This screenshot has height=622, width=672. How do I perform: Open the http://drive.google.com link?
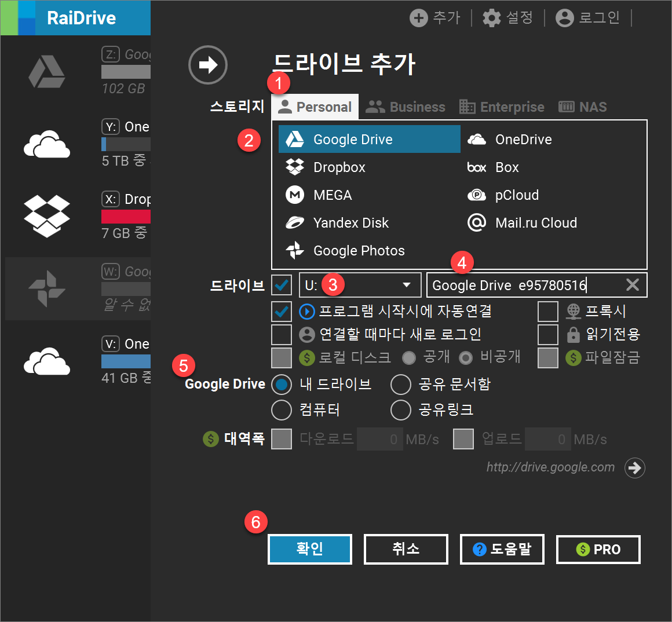tap(550, 467)
